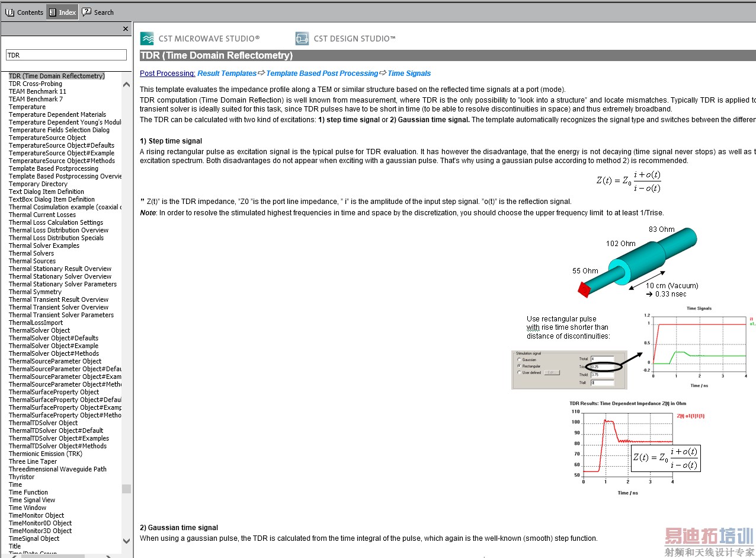Open ThermalSolver Object#Example entry
Image resolution: width=756 pixels, height=558 pixels.
click(54, 346)
